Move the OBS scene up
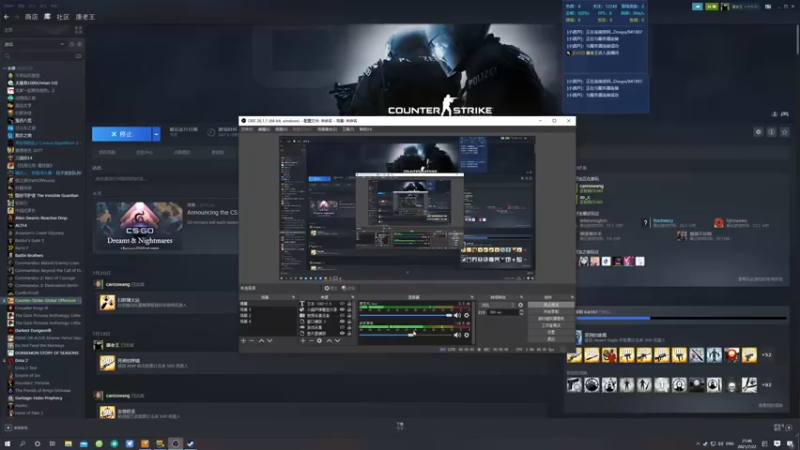 (261, 341)
